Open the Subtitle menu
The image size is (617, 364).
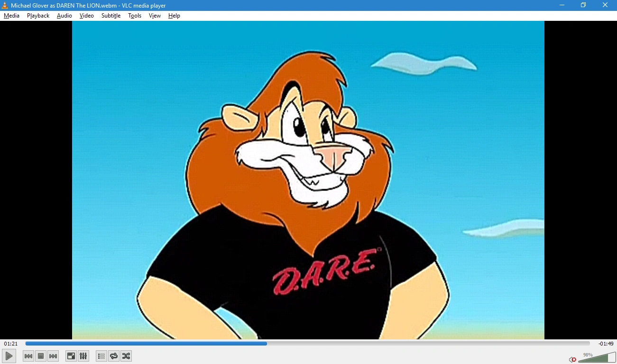click(111, 16)
